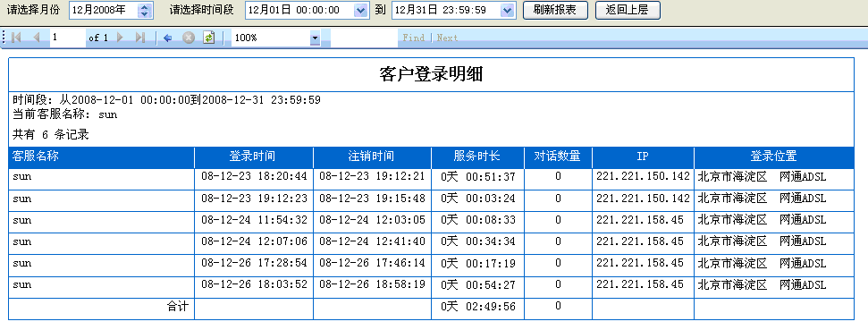Click the Next search link
868x330 pixels.
coord(447,38)
